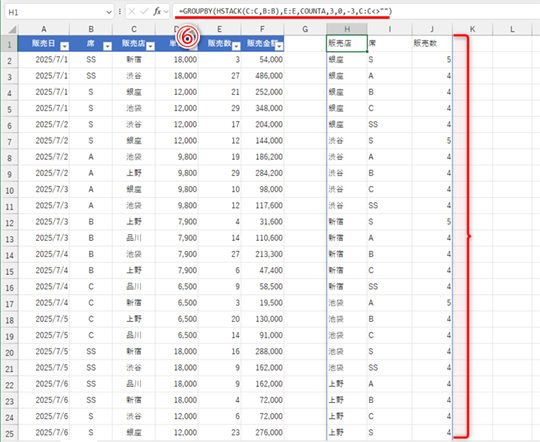Image resolution: width=540 pixels, height=442 pixels.
Task: Click cell A2 dated 2025/7/1
Action: [x=44, y=60]
